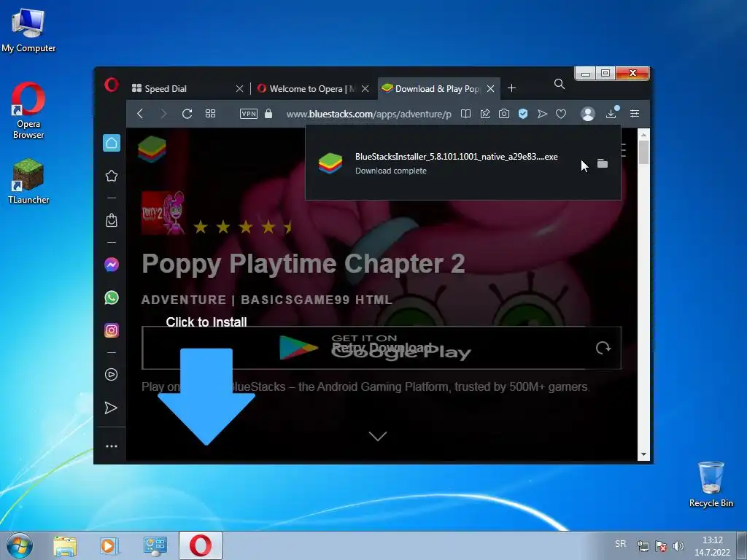Click page scrollbar up arrow
The image size is (747, 560).
click(643, 135)
